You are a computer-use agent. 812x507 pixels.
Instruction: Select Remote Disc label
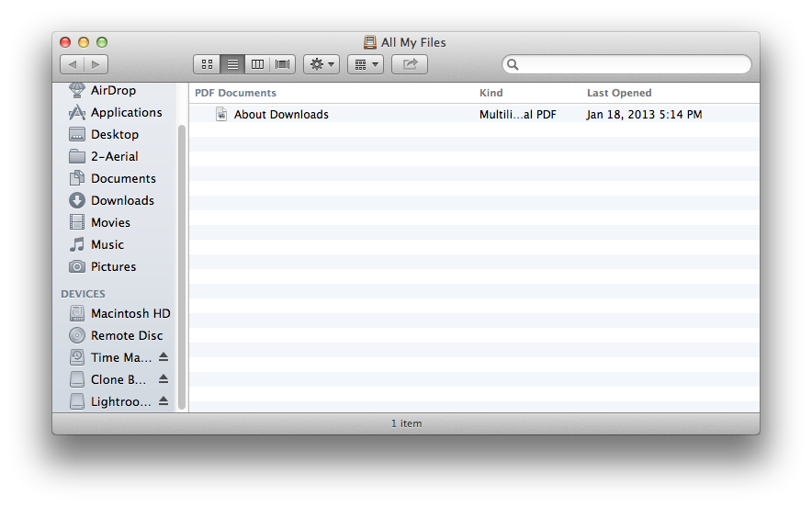(x=127, y=335)
